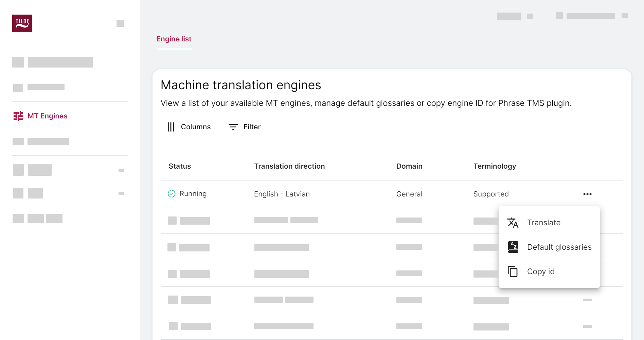Choose Default glossaries menu entry
This screenshot has width=644, height=340.
point(549,247)
